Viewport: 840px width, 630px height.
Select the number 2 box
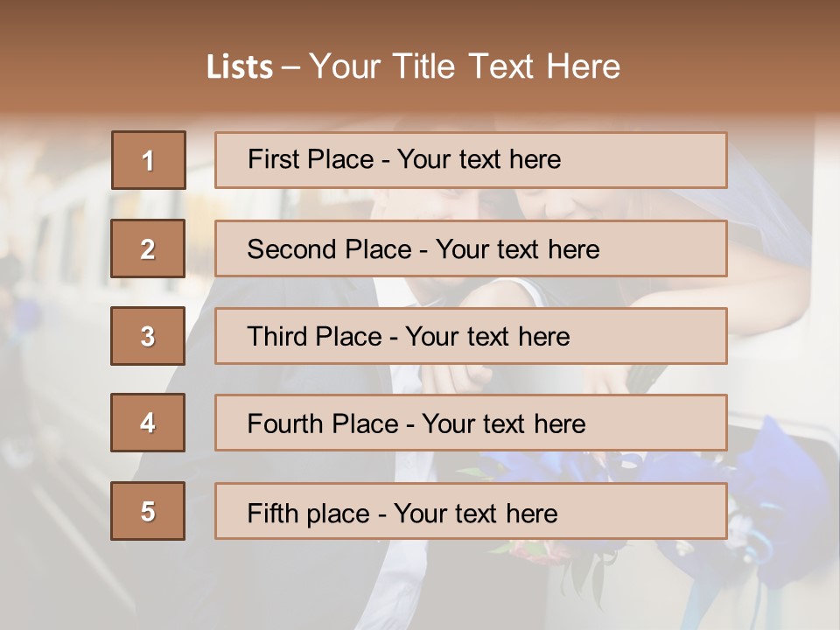(x=148, y=248)
